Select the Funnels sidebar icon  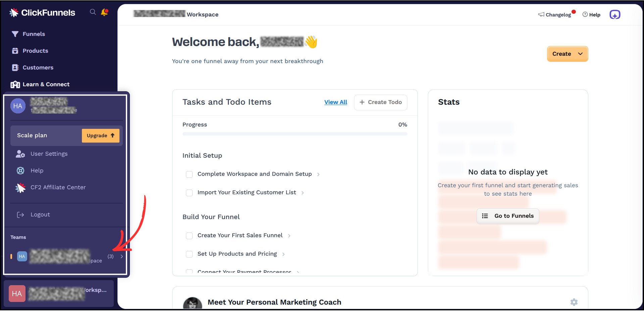pyautogui.click(x=15, y=34)
